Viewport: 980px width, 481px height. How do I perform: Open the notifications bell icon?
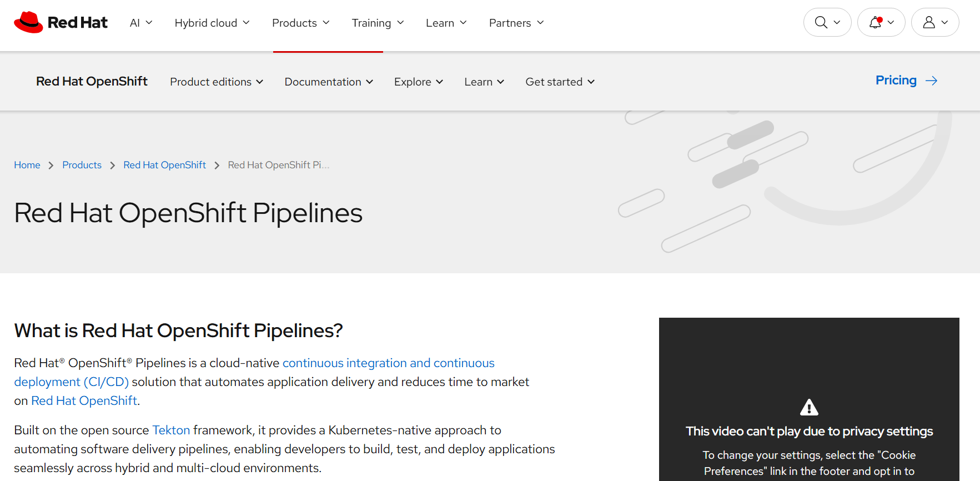point(876,22)
